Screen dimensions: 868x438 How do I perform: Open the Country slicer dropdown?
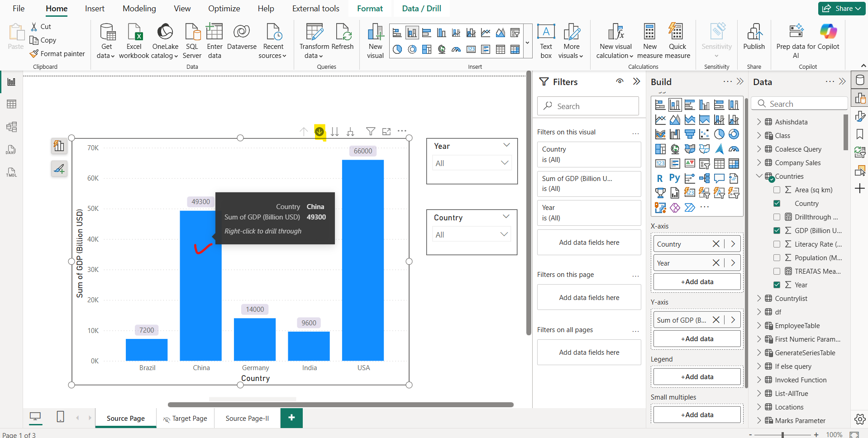click(505, 234)
